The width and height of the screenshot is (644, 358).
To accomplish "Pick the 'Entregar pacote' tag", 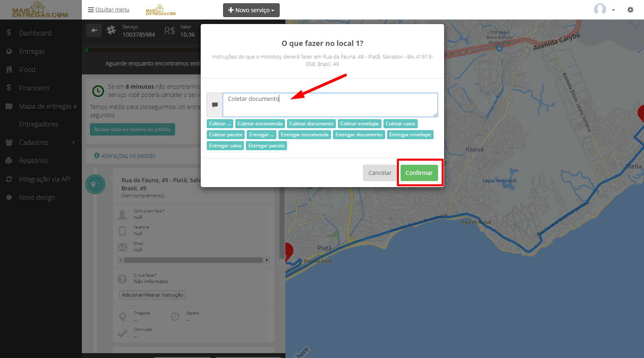I will point(266,146).
